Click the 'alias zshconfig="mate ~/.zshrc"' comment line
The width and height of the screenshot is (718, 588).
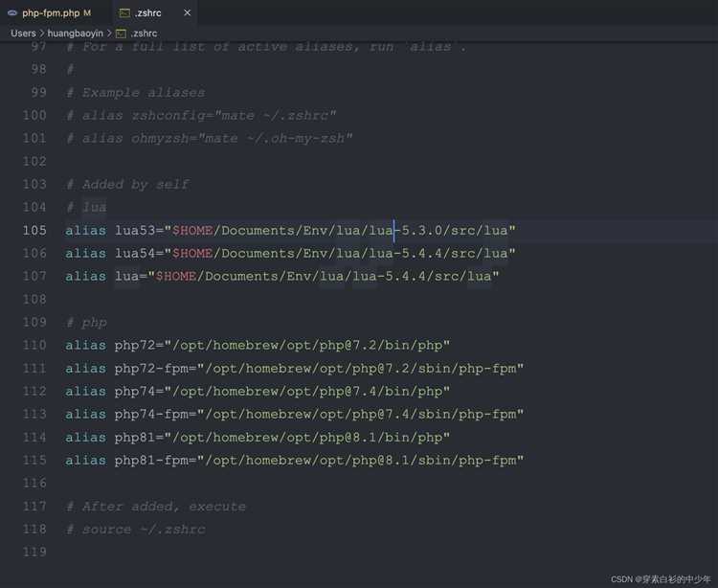point(201,116)
